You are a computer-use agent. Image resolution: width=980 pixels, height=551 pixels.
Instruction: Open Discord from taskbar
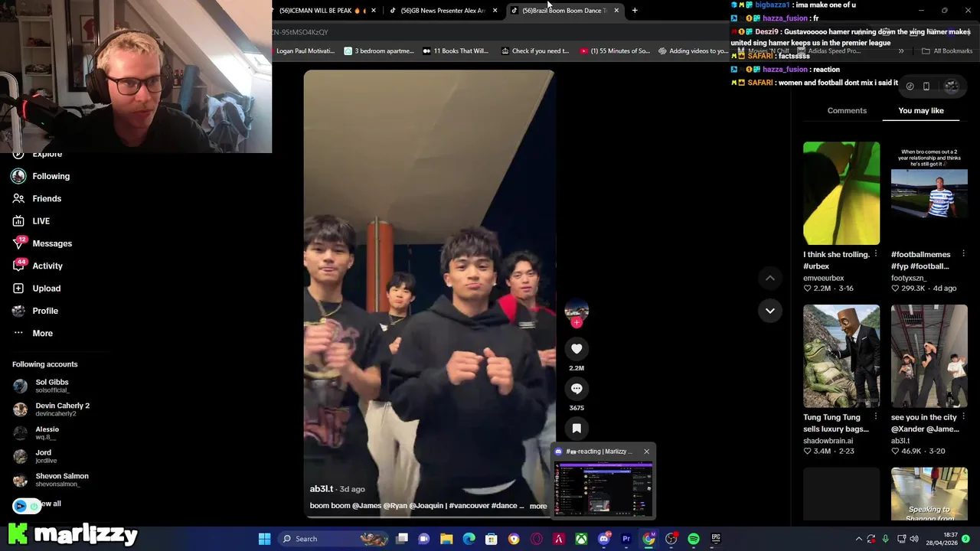[x=604, y=539]
